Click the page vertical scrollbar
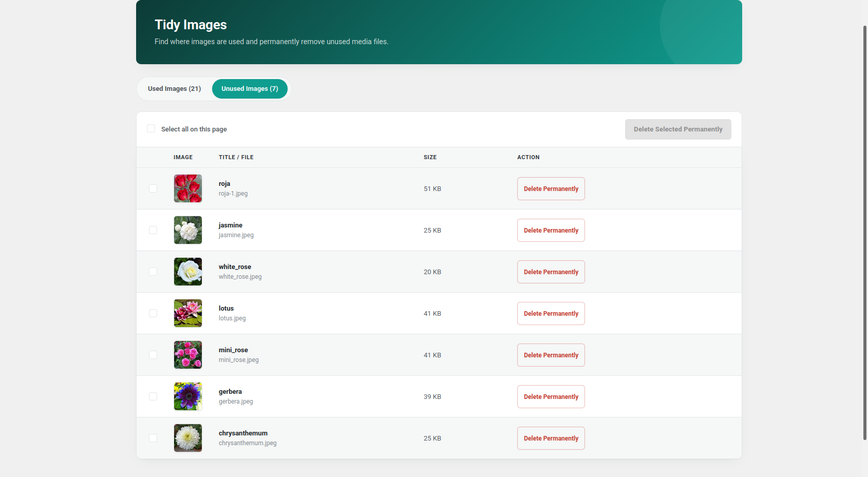868x477 pixels. pyautogui.click(x=865, y=233)
